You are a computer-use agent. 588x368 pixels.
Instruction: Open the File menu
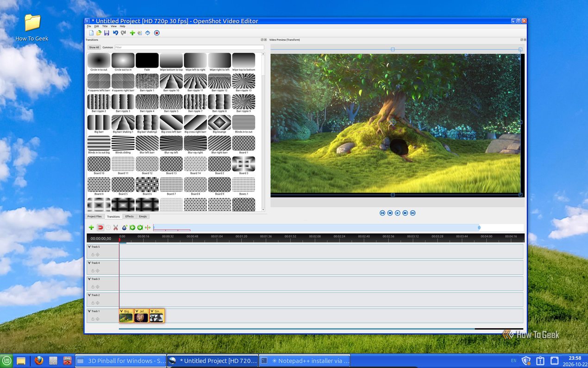click(89, 26)
